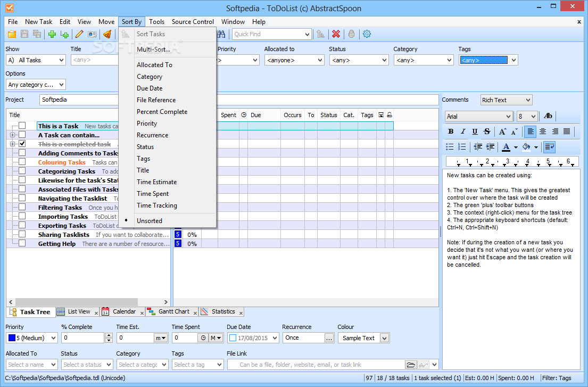
Task: Click the Recurrence '...' options button
Action: (x=329, y=338)
